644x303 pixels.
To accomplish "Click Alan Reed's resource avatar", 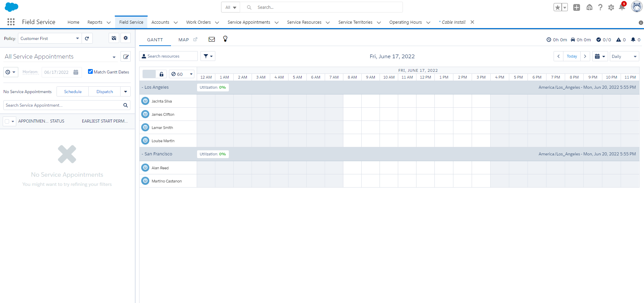I will [145, 168].
